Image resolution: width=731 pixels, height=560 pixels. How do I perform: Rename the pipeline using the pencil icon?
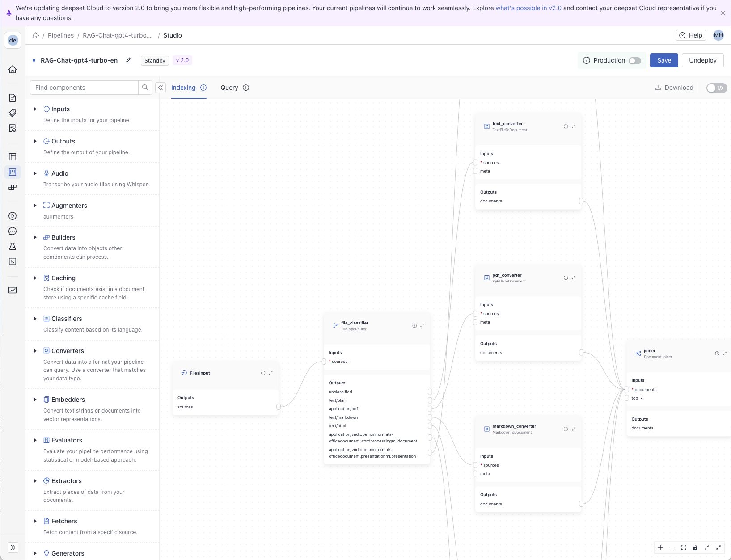tap(128, 60)
